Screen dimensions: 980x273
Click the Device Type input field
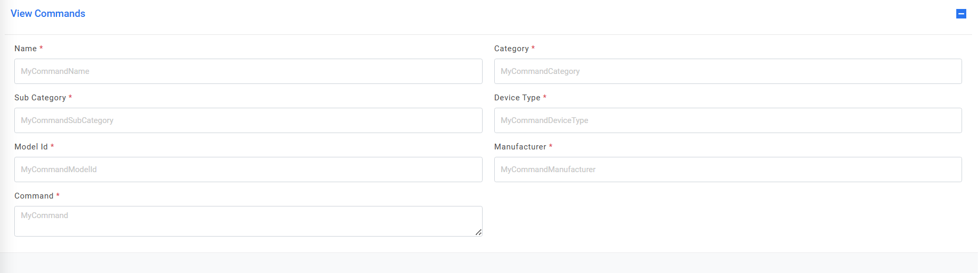coord(727,120)
